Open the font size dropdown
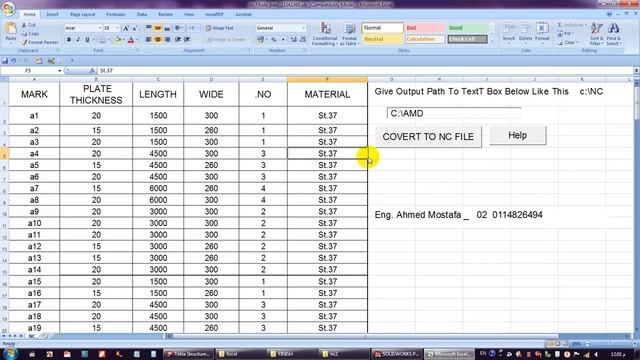 (118, 28)
